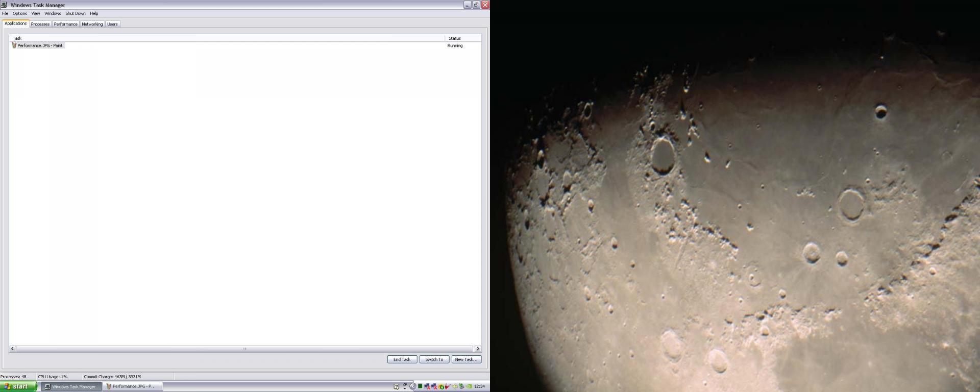Image resolution: width=980 pixels, height=392 pixels.
Task: Open the Language bar options arrow
Action: coord(405,388)
